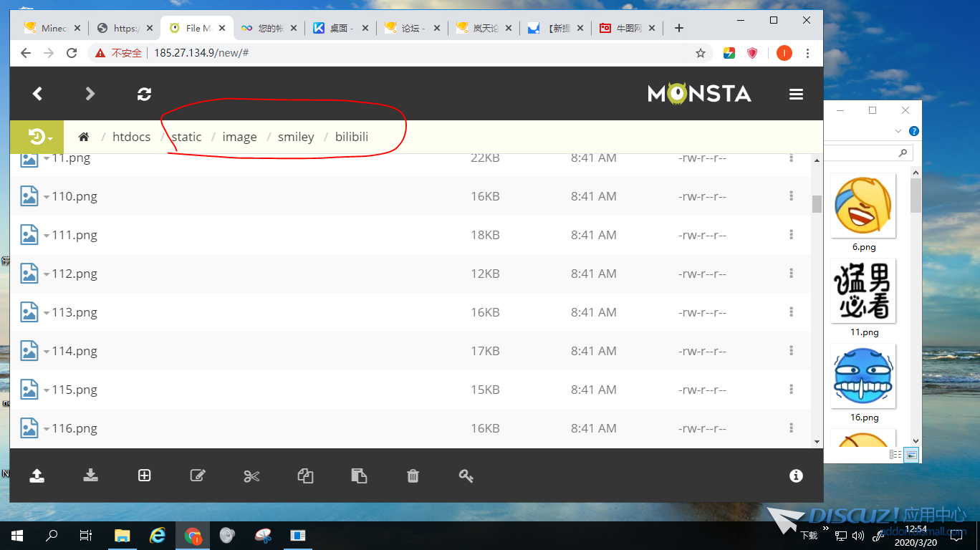980x550 pixels.
Task: Click the address bar URL field
Action: tap(401, 53)
